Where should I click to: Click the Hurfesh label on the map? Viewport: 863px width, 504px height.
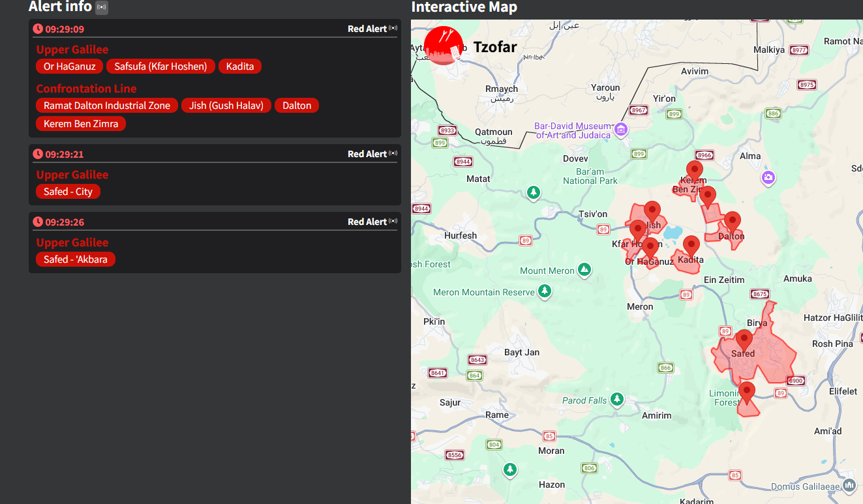click(461, 235)
